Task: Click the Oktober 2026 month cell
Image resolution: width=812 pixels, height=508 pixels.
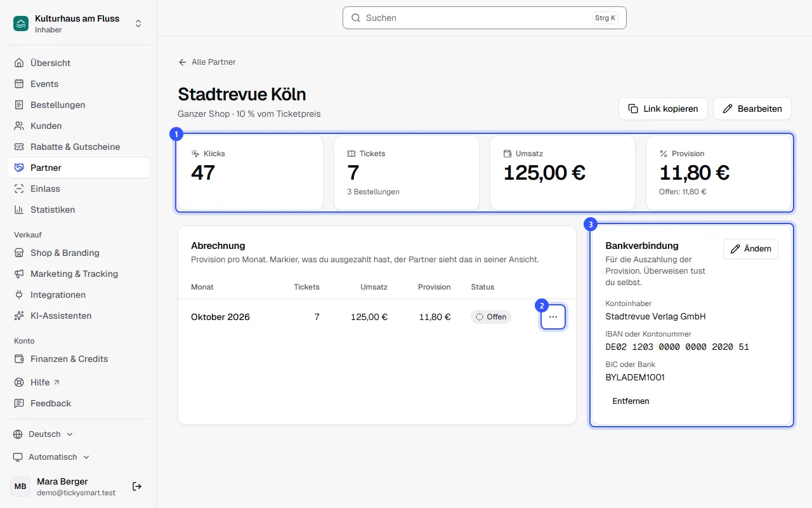Action: (x=220, y=317)
